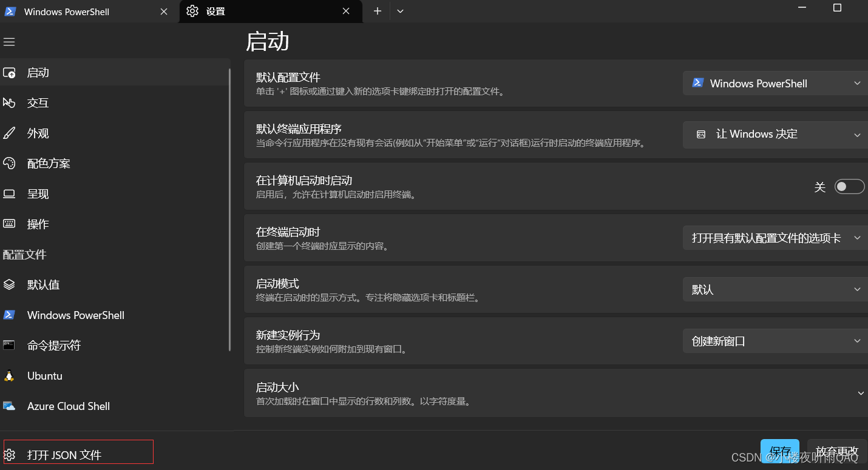Click the 新建实例行为 setting title
The image size is (868, 470).
[x=288, y=335]
